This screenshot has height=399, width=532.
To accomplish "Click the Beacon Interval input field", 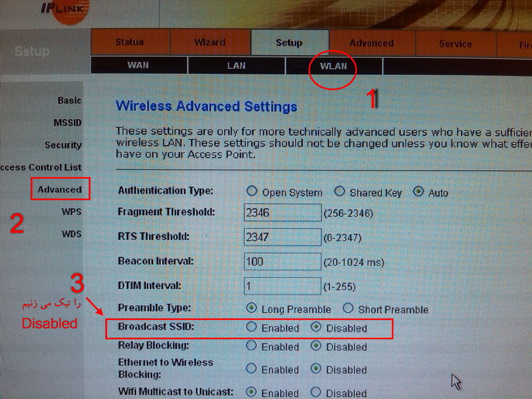I will point(282,262).
